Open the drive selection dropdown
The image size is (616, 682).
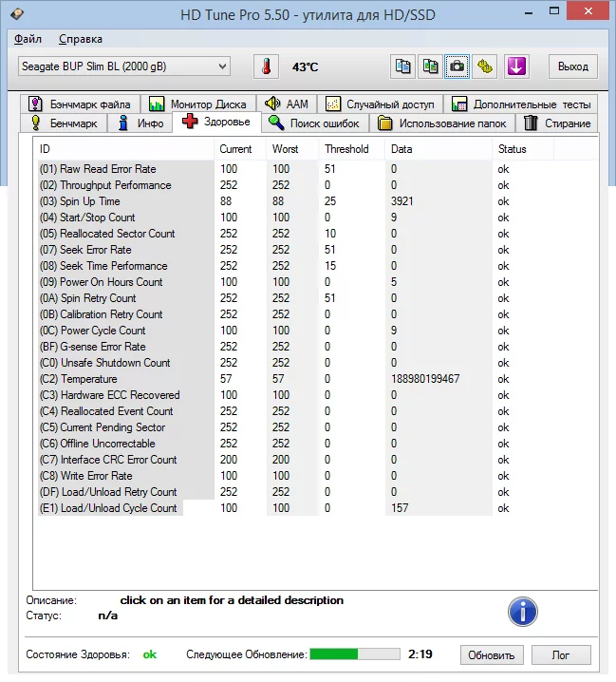[x=124, y=66]
